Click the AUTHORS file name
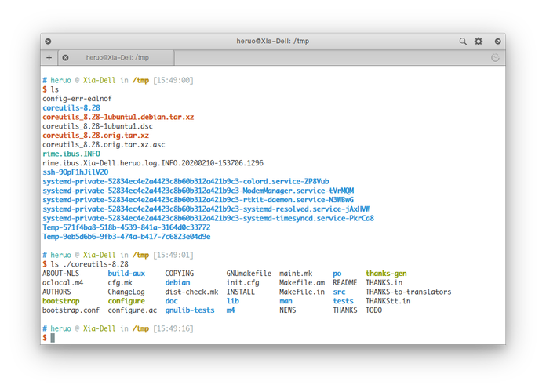 coord(56,292)
